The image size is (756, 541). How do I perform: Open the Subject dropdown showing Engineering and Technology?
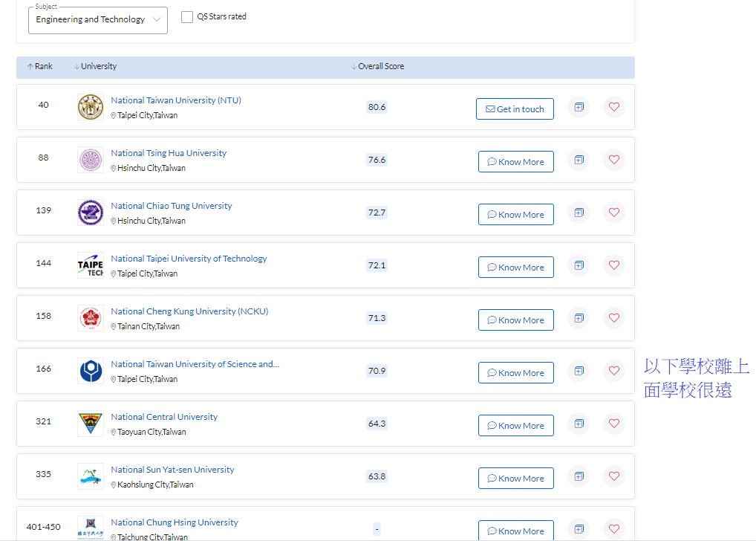[x=98, y=20]
